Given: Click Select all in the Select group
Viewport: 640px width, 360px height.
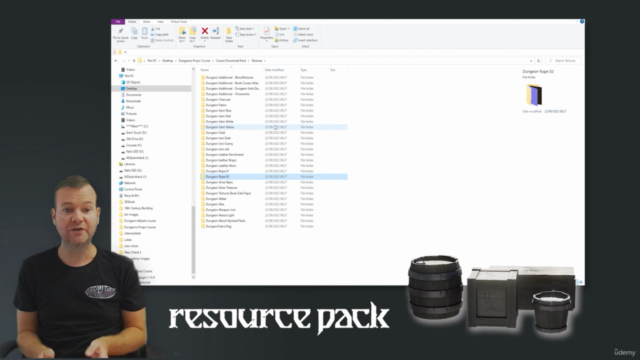Looking at the screenshot, I should 302,29.
